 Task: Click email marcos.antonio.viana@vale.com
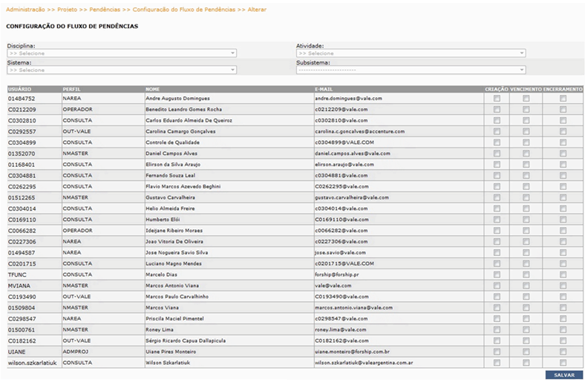(x=353, y=308)
